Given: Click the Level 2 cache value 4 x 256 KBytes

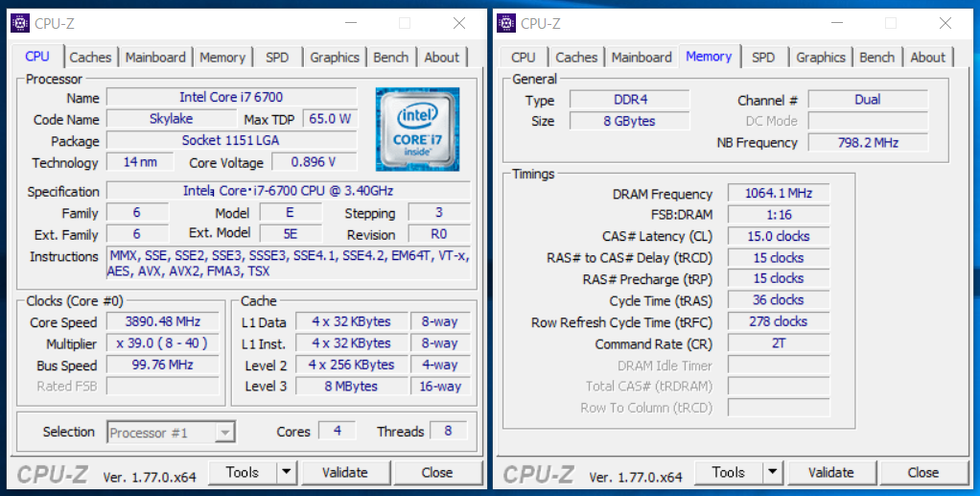Looking at the screenshot, I should pos(351,365).
